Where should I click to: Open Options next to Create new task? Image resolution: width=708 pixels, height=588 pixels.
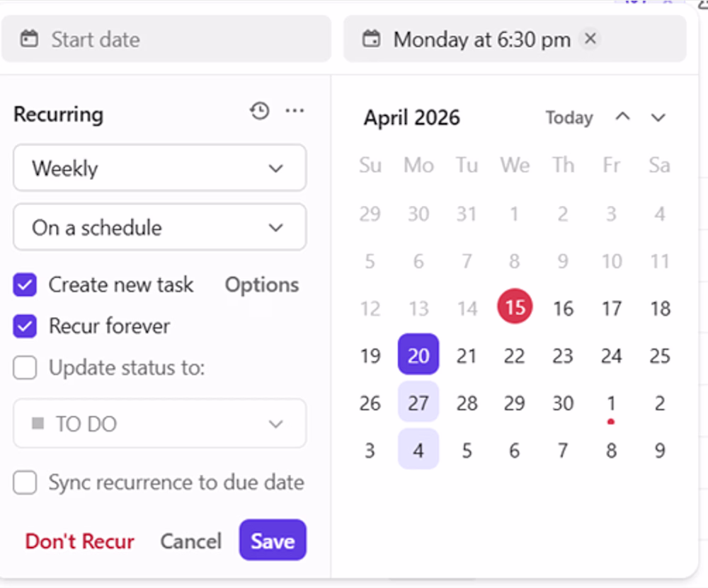click(x=262, y=284)
